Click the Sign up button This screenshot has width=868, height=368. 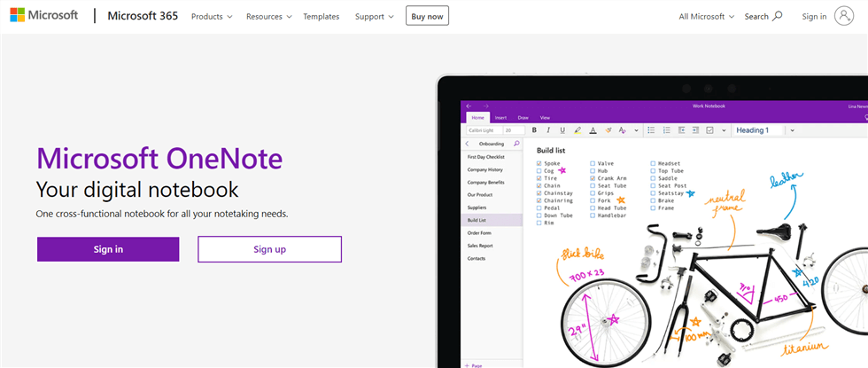(x=269, y=249)
